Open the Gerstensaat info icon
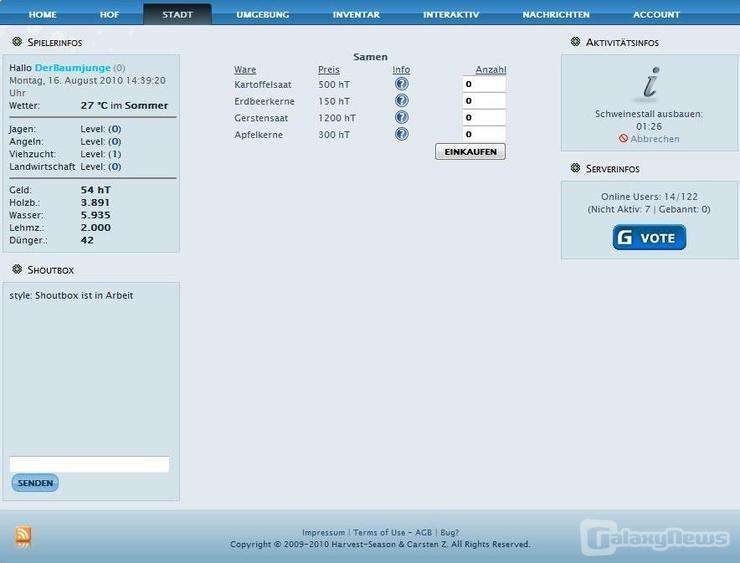740x563 pixels. tap(401, 118)
